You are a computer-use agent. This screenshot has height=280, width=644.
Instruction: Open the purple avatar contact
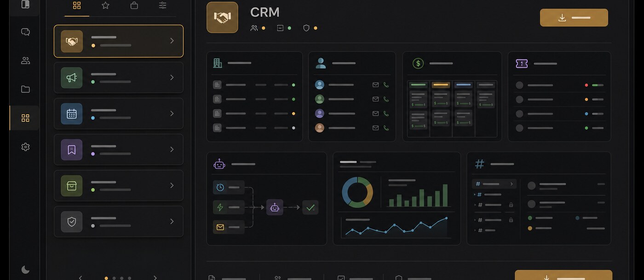(x=320, y=114)
